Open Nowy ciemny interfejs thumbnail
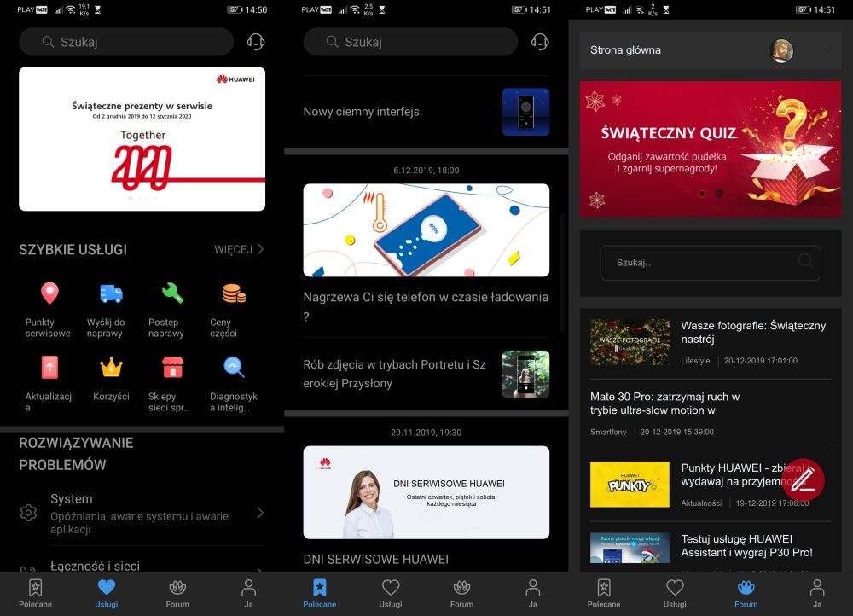The image size is (853, 616). click(x=525, y=112)
